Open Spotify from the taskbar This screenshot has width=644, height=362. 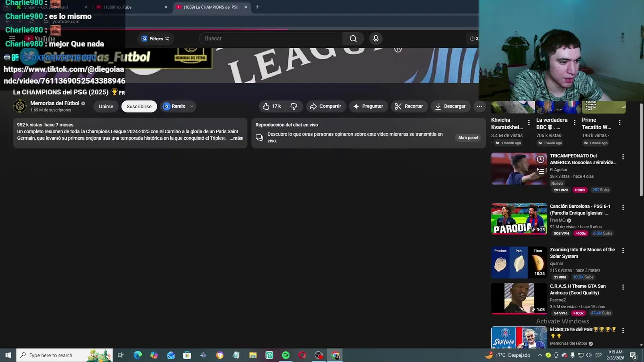coord(286,355)
